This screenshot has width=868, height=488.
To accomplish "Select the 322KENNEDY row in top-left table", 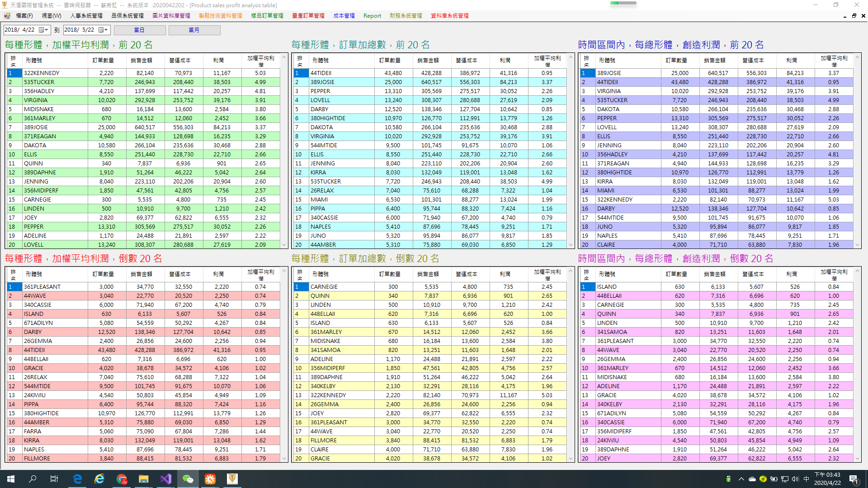I will click(42, 73).
